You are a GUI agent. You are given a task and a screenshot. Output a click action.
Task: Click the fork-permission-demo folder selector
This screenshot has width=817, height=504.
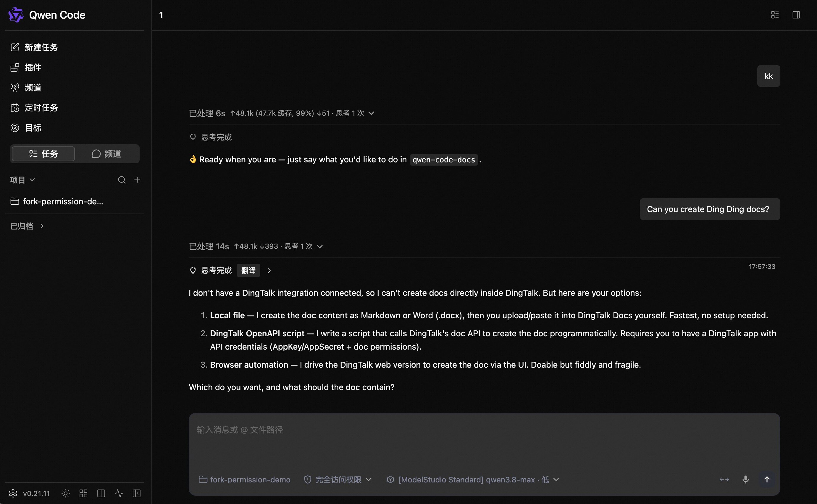[245, 479]
